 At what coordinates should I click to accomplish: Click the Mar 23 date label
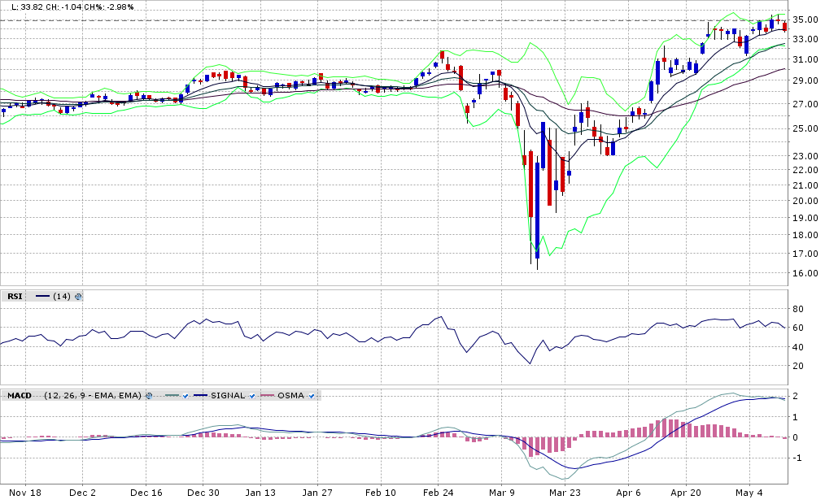point(565,493)
